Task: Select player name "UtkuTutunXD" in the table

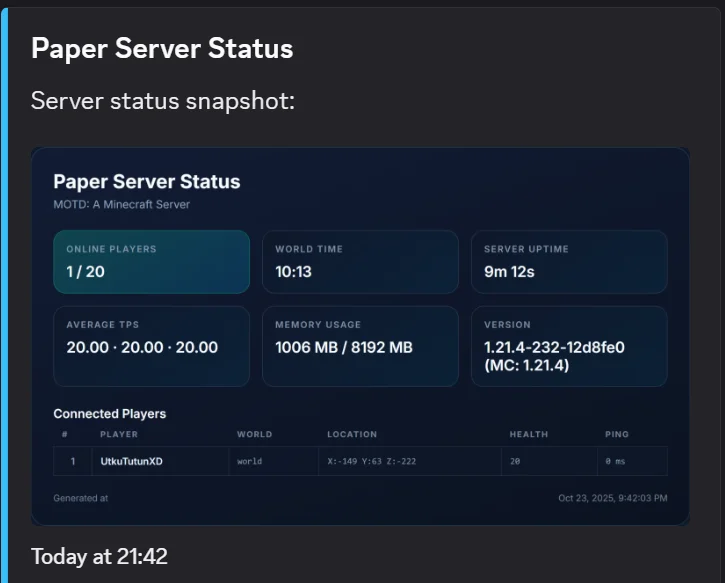Action: coord(131,461)
